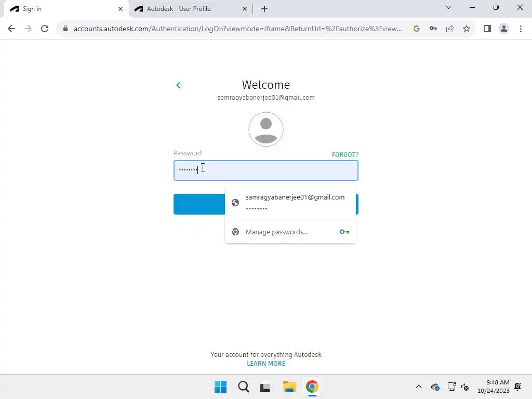Click the Welcome heading text
Screen dimensions: 532x399
[x=265, y=85]
